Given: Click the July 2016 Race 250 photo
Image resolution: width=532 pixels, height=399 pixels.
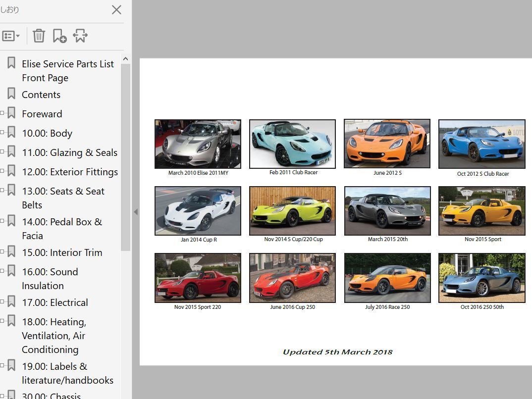Looking at the screenshot, I should [387, 278].
